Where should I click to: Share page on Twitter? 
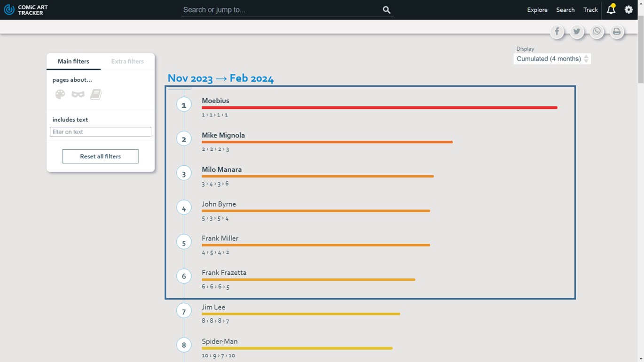click(577, 32)
